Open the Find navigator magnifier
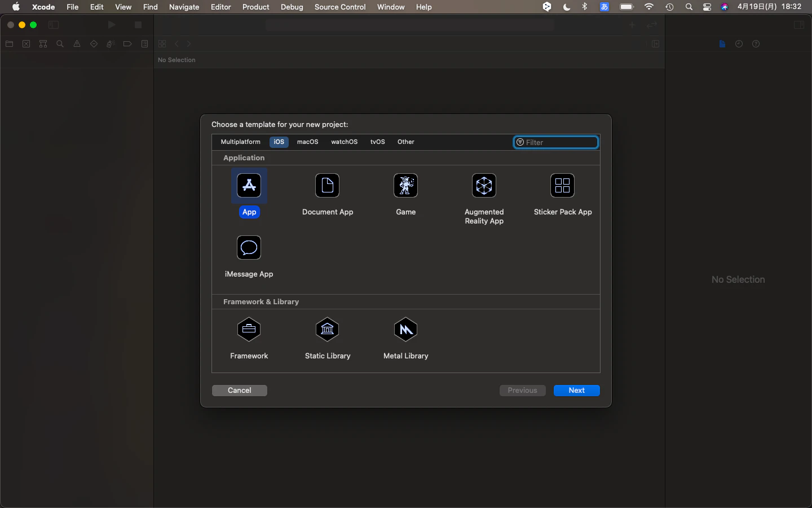The image size is (812, 508). [x=60, y=44]
